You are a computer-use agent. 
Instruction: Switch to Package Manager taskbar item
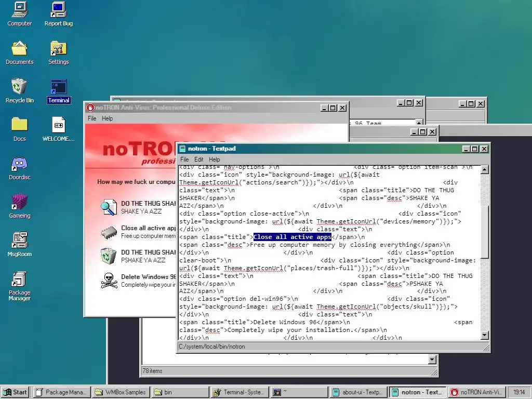(x=62, y=392)
